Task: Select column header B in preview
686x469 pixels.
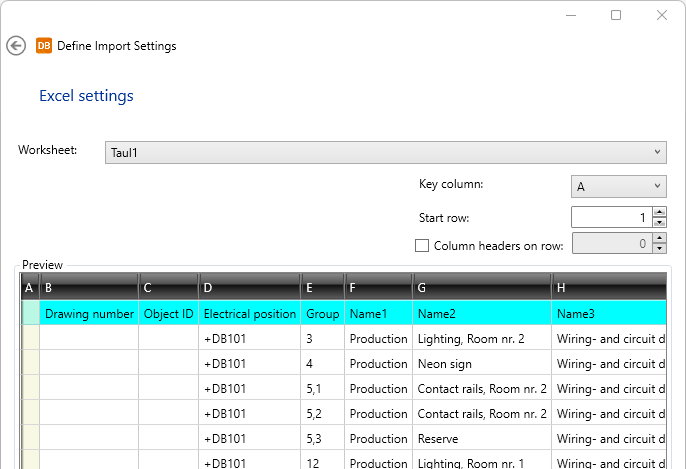Action: point(89,288)
